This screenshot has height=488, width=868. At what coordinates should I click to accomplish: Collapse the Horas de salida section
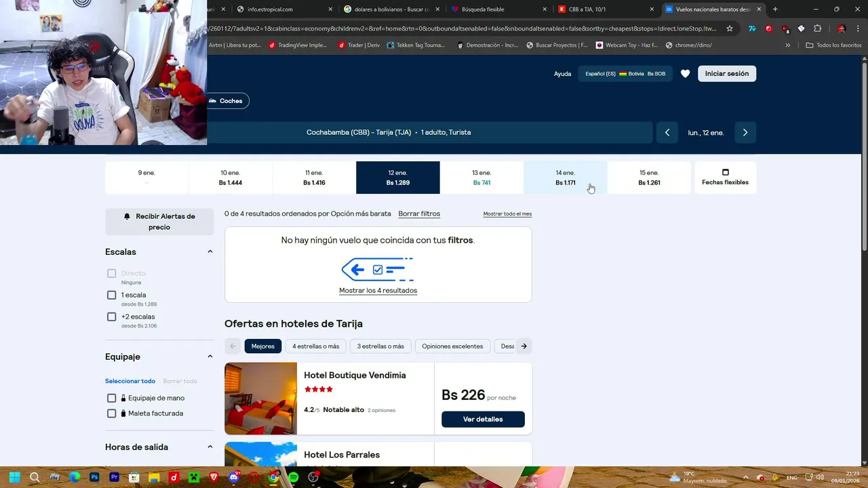[210, 447]
